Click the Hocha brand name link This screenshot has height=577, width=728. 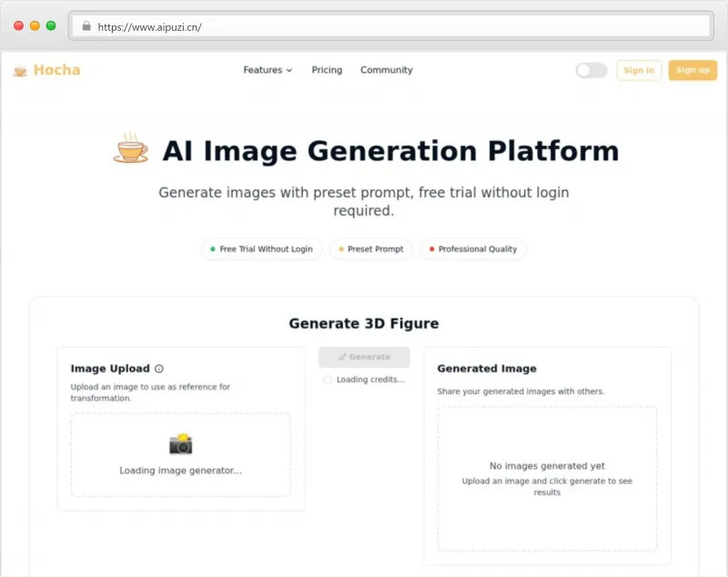point(56,70)
